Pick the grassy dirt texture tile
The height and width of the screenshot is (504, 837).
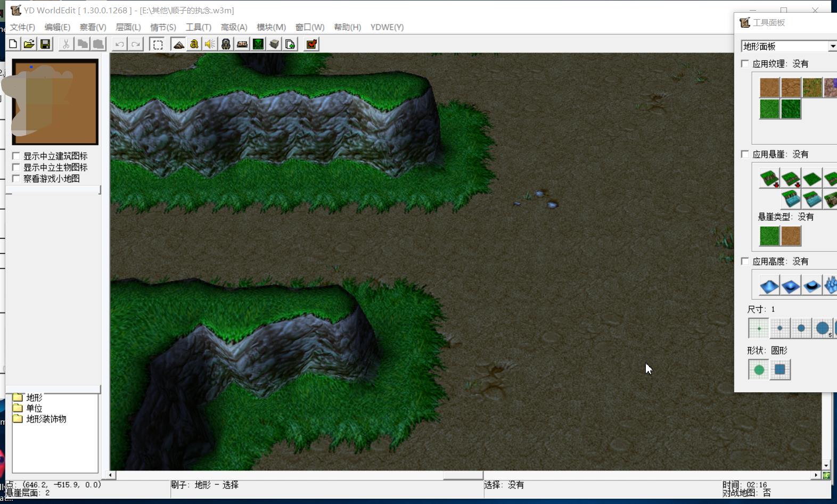coord(812,88)
